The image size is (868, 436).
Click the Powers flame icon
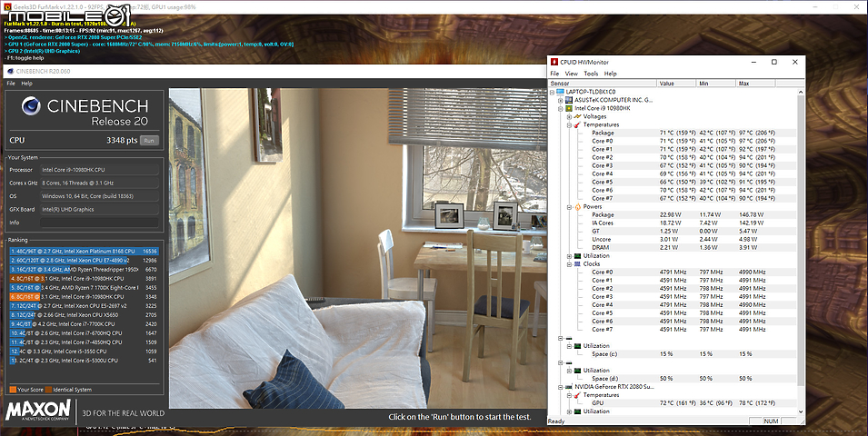pos(577,207)
